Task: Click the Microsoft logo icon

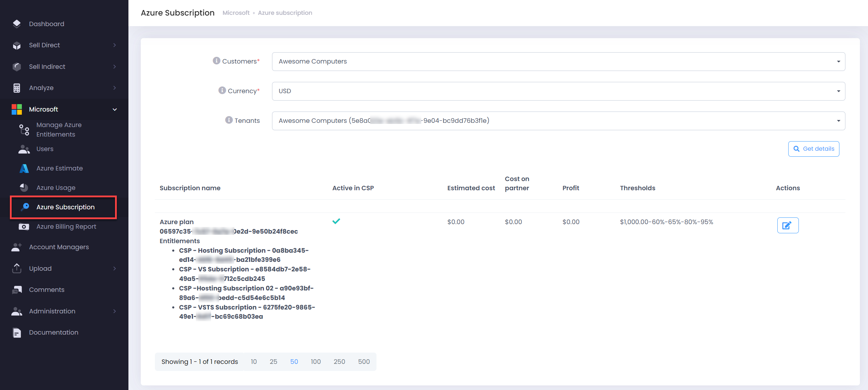Action: [x=17, y=109]
